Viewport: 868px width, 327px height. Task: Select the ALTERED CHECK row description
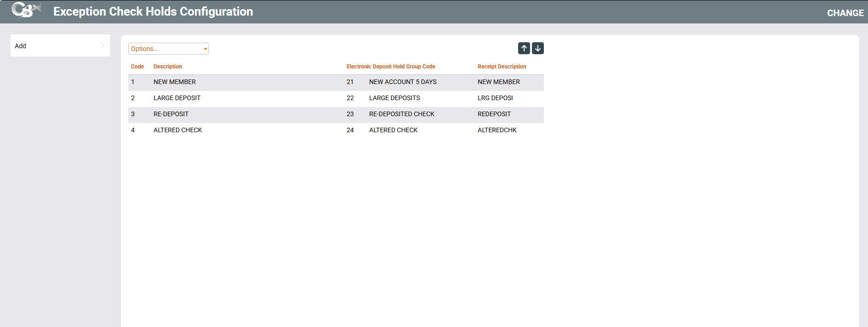click(x=178, y=130)
